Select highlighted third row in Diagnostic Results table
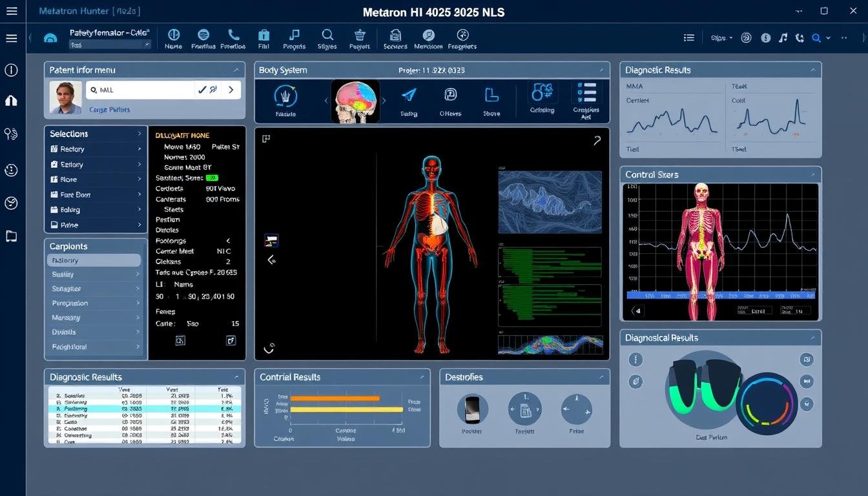Viewport: 868px width, 496px height. [x=145, y=409]
